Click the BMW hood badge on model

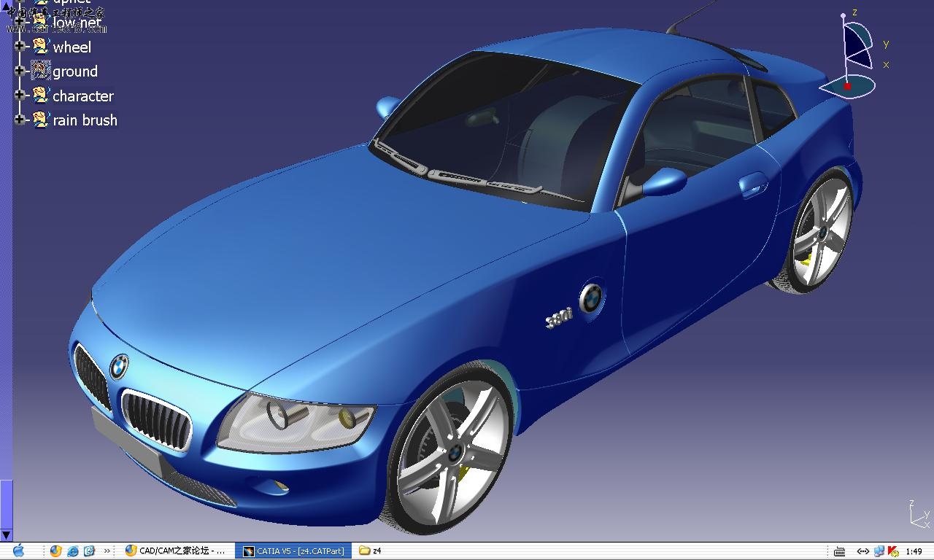pyautogui.click(x=119, y=367)
